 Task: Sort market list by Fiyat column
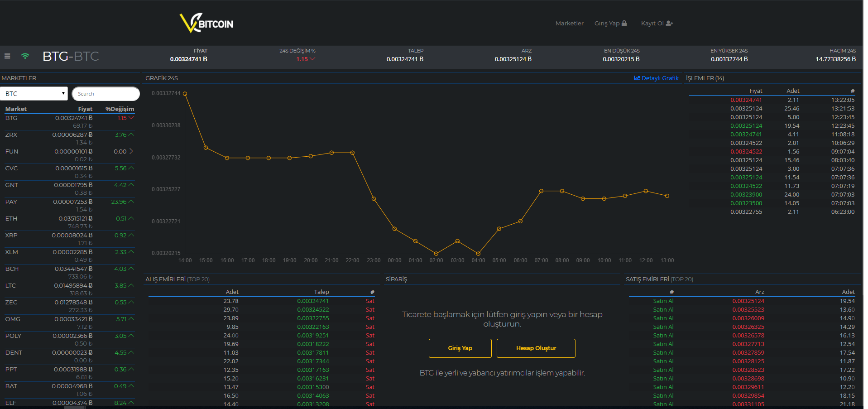tap(85, 109)
